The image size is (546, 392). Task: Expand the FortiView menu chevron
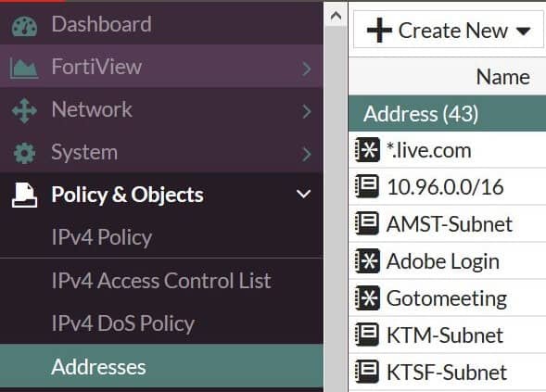(307, 69)
